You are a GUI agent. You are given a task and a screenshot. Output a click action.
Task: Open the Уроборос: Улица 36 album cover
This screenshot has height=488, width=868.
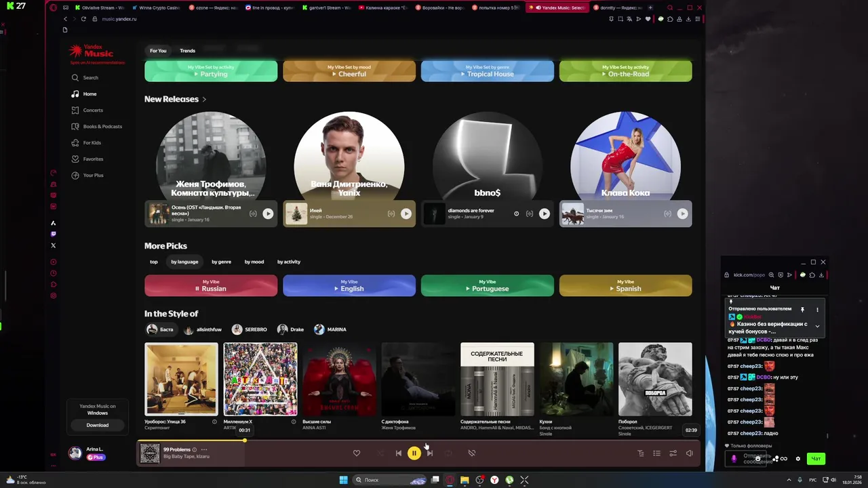[181, 379]
